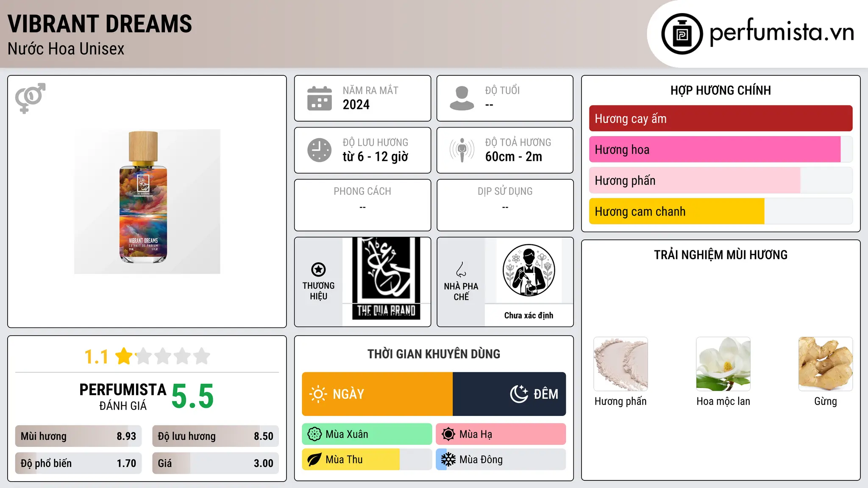
Task: Click the 1.1 user rating number
Action: coord(97,357)
